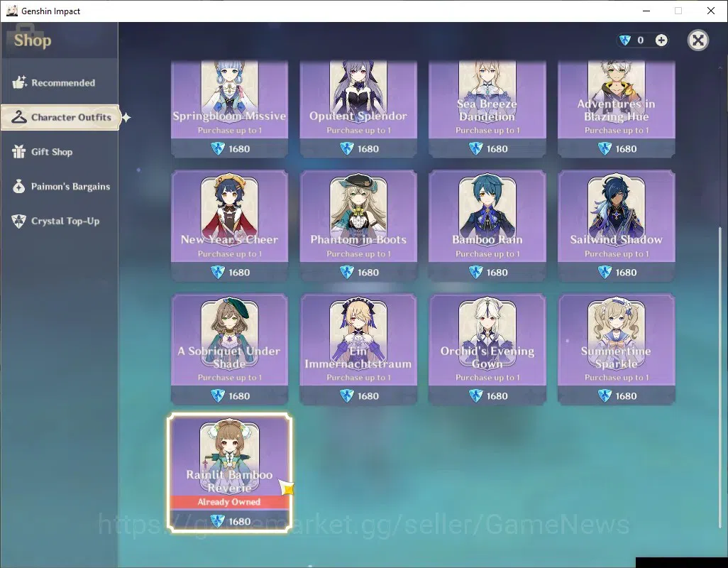This screenshot has width=728, height=568.
Task: Click the Genshin Impact title bar icon
Action: coord(11,11)
